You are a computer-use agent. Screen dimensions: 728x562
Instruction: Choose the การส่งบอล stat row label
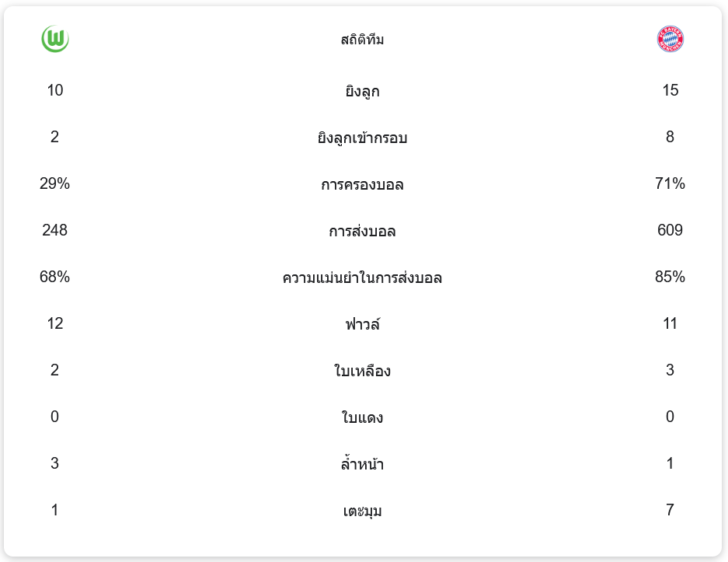coord(362,232)
